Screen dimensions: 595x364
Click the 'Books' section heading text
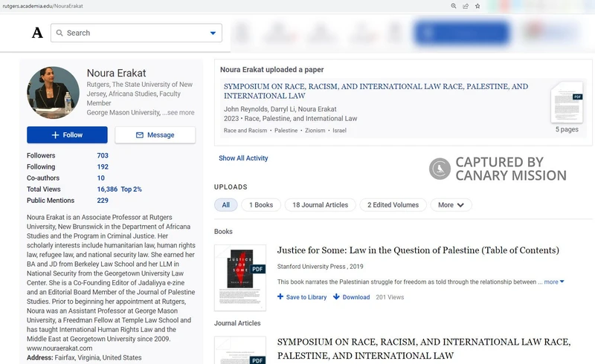coord(223,231)
